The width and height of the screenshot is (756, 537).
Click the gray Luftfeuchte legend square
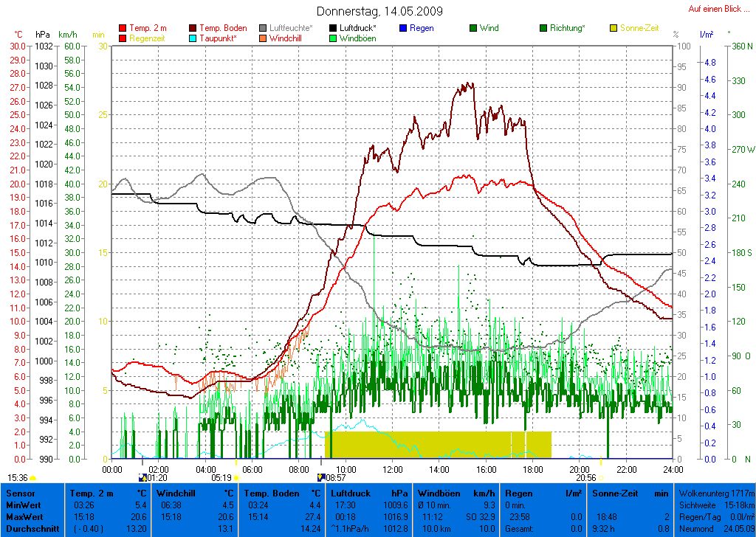coord(264,29)
